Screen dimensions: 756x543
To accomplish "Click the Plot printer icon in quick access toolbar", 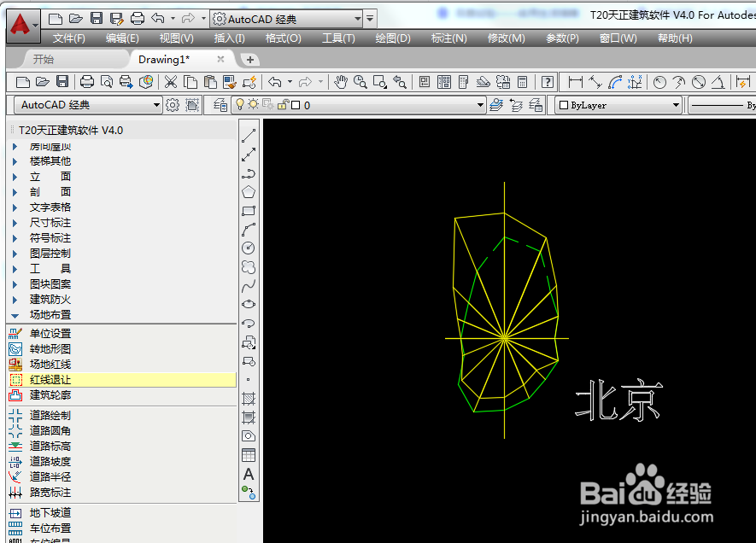I will 138,19.
